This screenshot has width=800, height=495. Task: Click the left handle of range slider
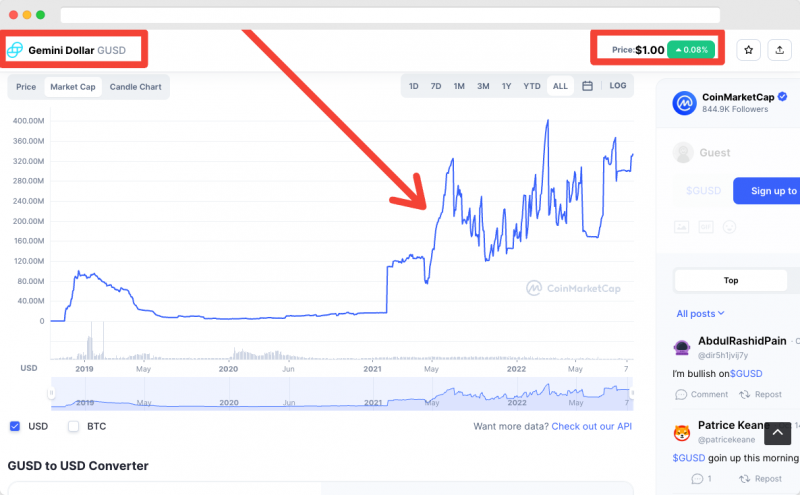[51, 393]
